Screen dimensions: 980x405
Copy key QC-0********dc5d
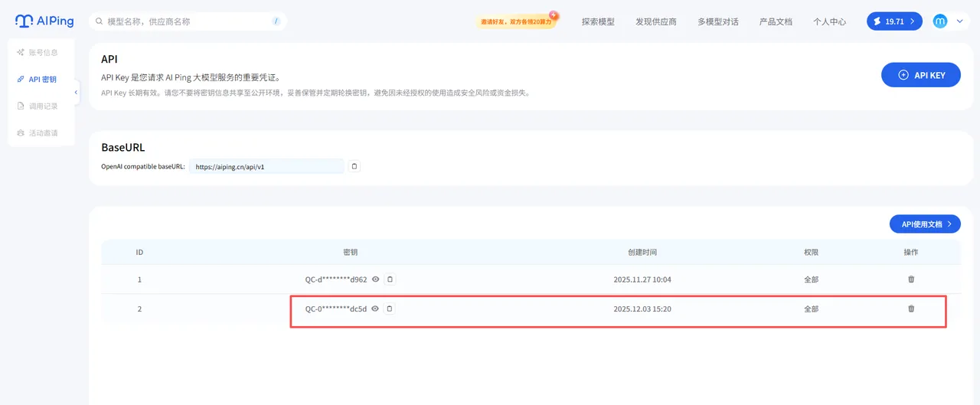tap(390, 309)
